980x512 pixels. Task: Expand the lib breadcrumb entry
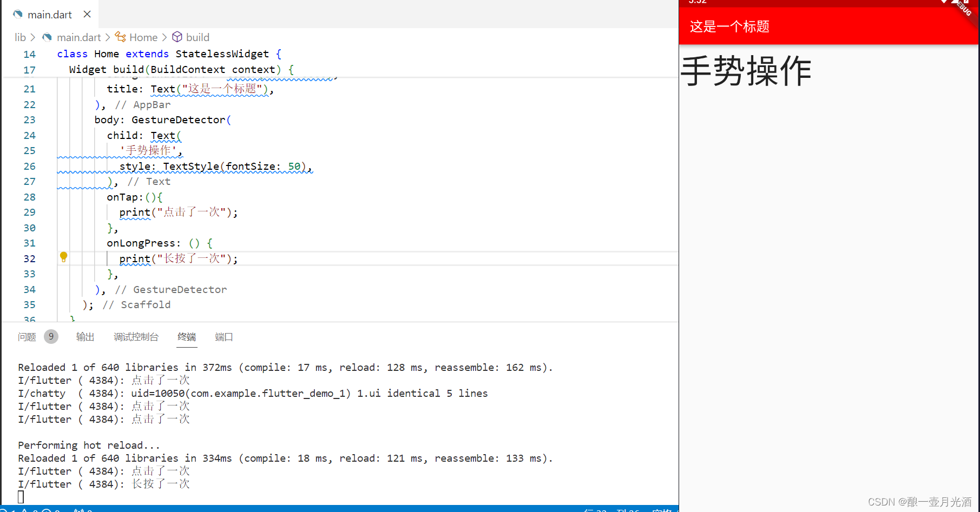[19, 37]
